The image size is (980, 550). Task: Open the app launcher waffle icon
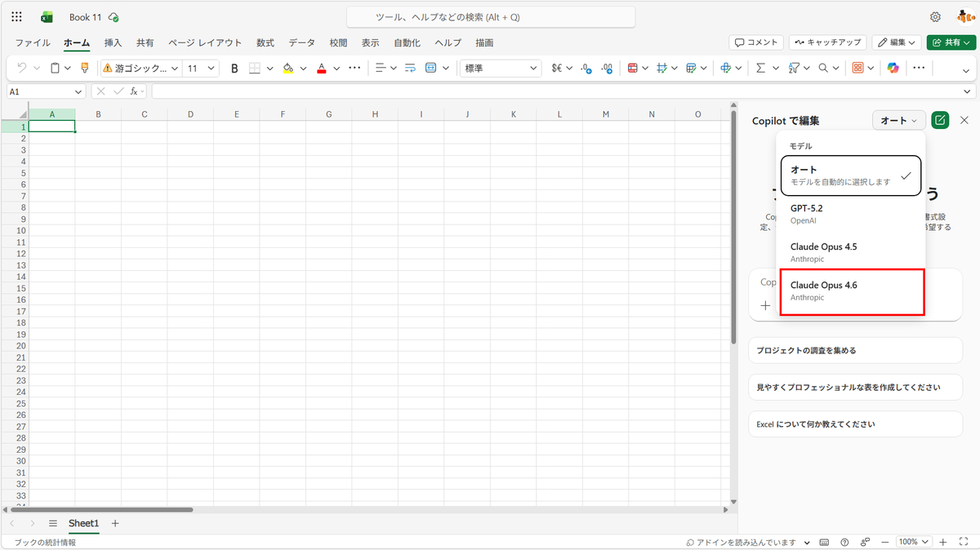pyautogui.click(x=16, y=16)
